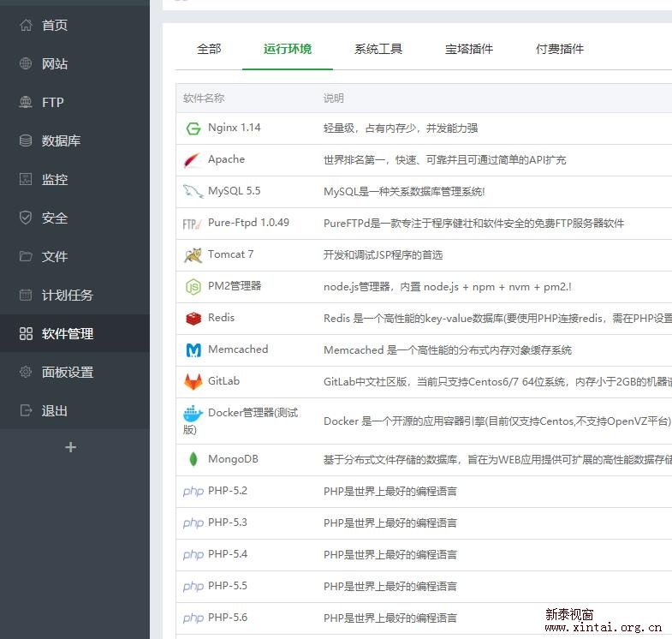Click the GitLab fox icon
The width and height of the screenshot is (672, 639).
coord(193,382)
